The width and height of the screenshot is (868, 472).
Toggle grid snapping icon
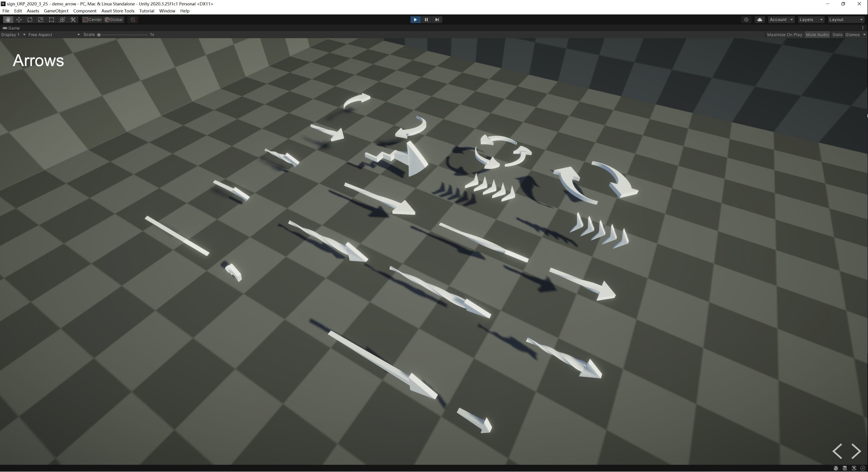tap(133, 20)
